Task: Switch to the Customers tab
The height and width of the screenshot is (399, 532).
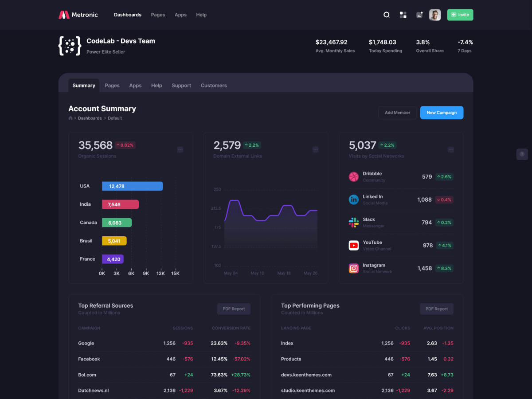Action: pyautogui.click(x=213, y=86)
